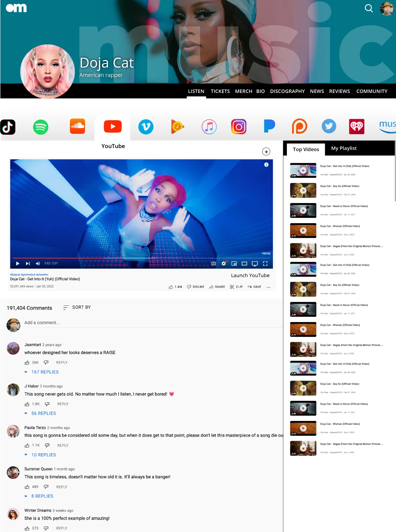Screen dimensions: 396x532
Task: Open the Sort By comments dropdown
Action: point(77,307)
